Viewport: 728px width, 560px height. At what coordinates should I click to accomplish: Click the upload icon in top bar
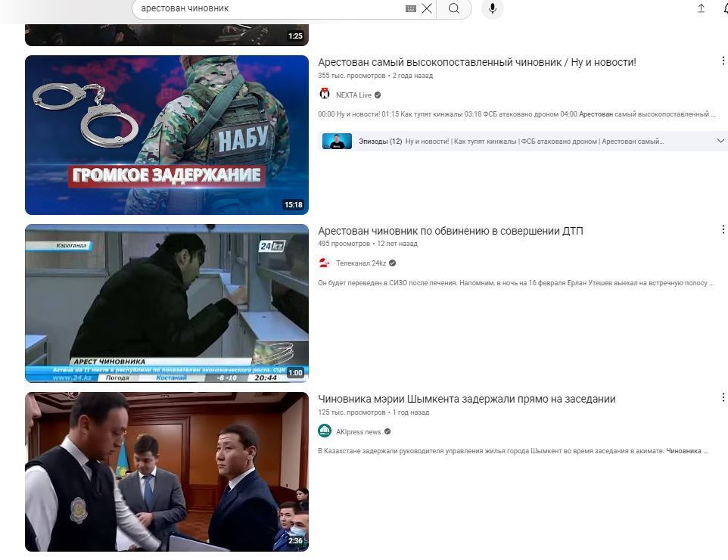[701, 8]
